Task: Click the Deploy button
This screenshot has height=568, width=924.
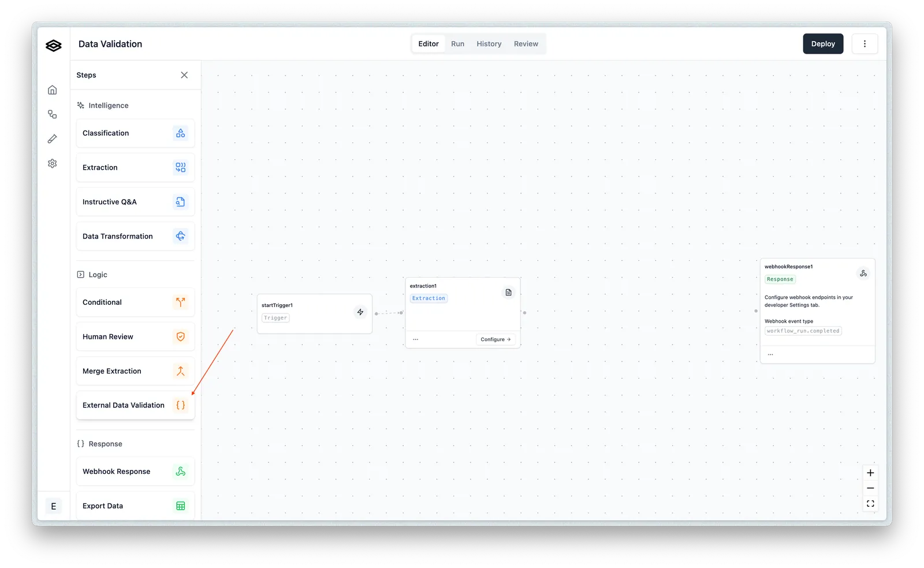Action: tap(823, 44)
